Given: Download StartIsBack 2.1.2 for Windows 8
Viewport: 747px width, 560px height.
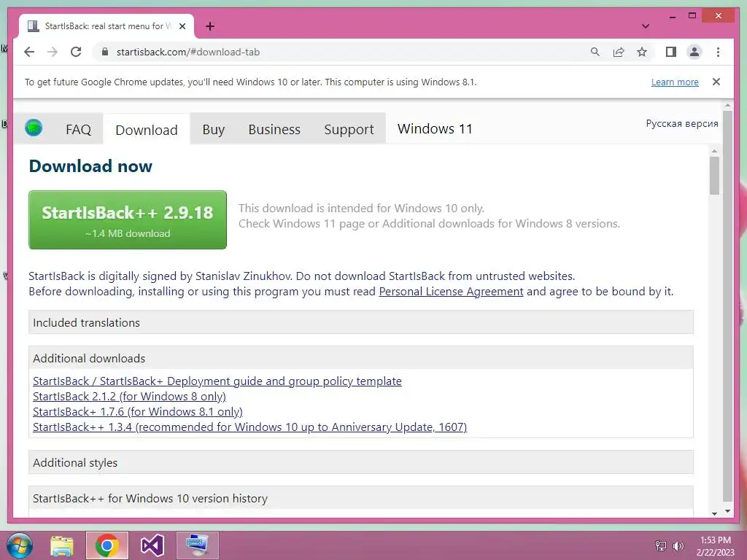Looking at the screenshot, I should tap(129, 396).
